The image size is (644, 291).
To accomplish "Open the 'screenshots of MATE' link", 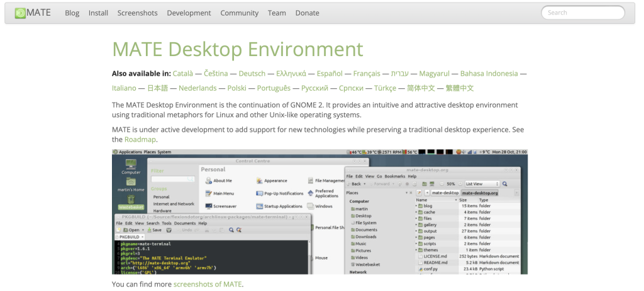I will (208, 284).
